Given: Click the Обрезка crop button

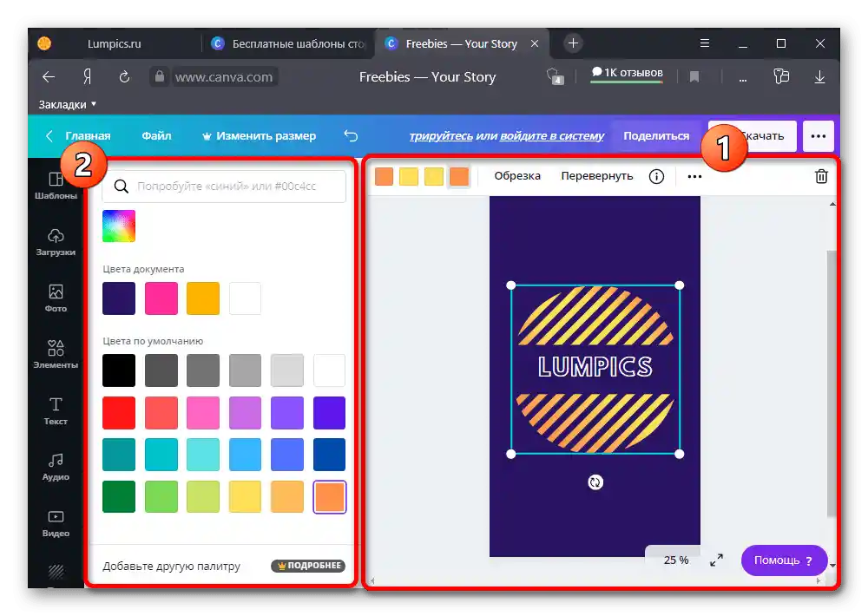Looking at the screenshot, I should [x=517, y=176].
